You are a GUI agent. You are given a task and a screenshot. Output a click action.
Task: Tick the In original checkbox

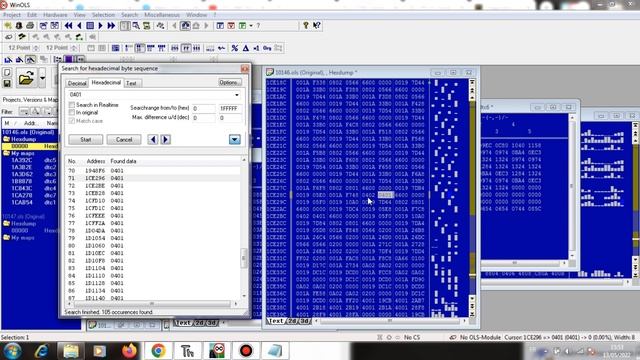tap(72, 112)
